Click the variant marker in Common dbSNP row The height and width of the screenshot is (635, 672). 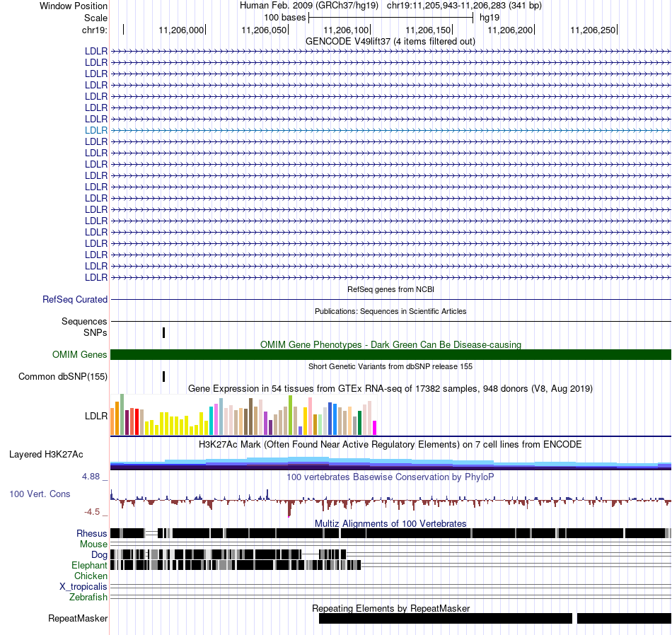(163, 377)
